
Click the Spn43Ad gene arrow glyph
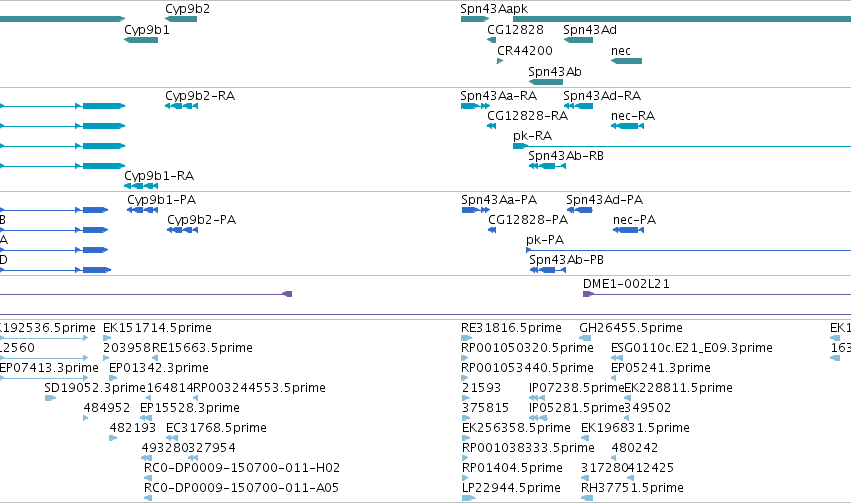(578, 40)
